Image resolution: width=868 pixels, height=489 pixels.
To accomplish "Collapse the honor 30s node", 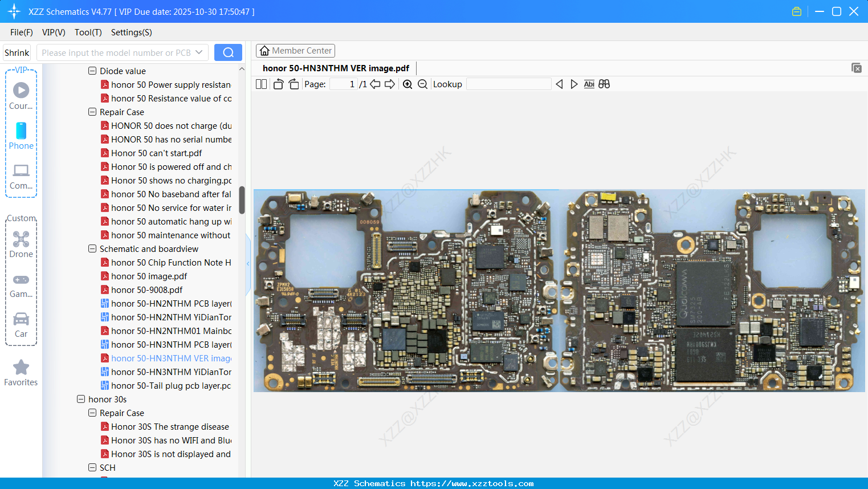I will pos(81,400).
